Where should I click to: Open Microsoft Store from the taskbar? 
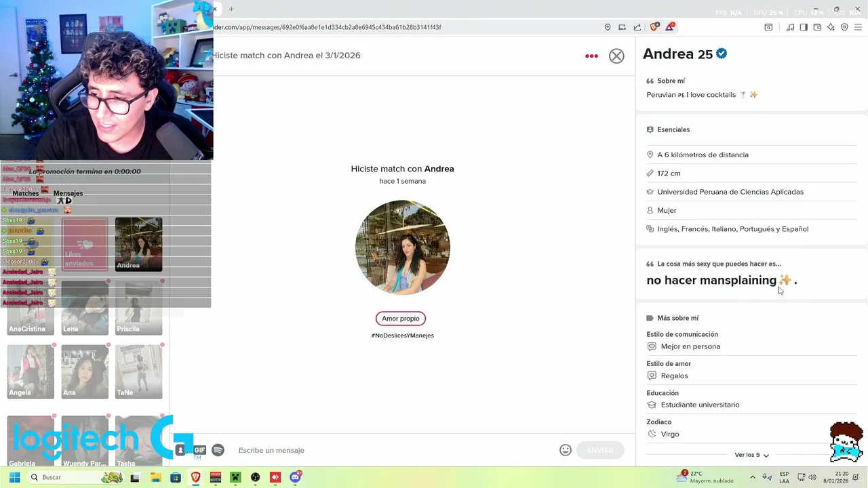point(176,477)
